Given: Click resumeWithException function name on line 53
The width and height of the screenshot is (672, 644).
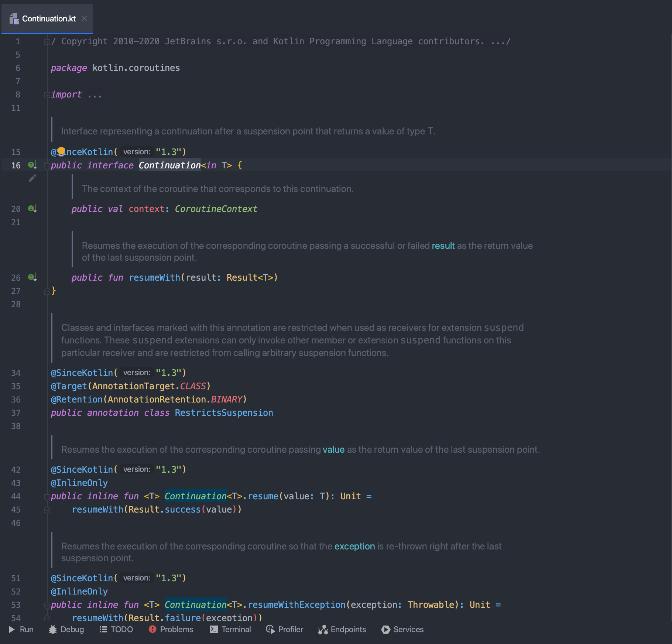Looking at the screenshot, I should [296, 604].
